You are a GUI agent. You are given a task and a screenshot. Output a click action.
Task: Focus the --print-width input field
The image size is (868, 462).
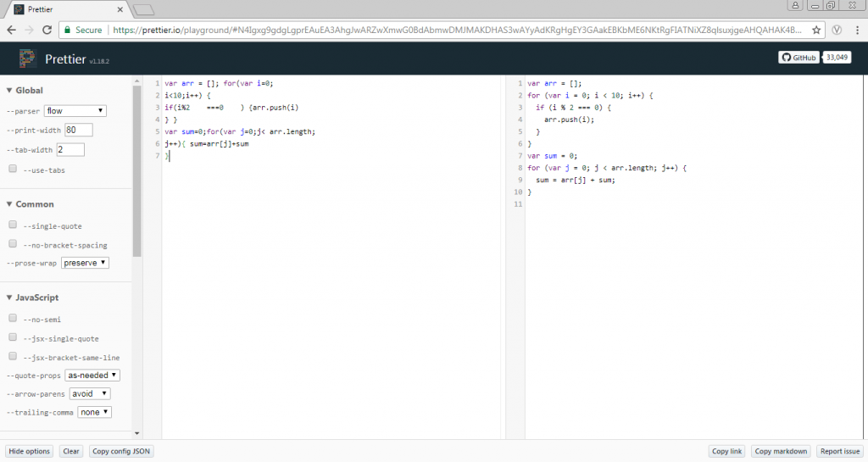(x=79, y=130)
